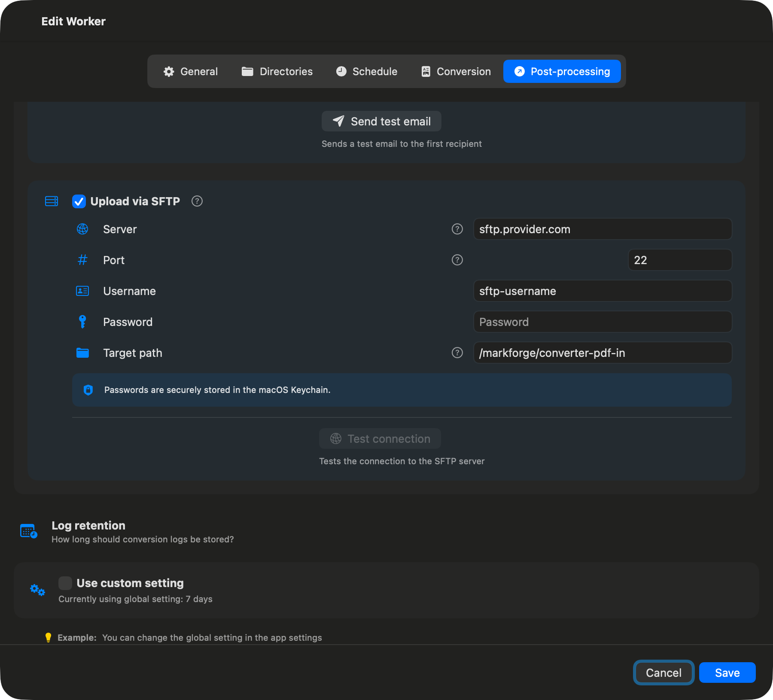773x700 pixels.
Task: Cancel editing the worker
Action: coord(663,673)
